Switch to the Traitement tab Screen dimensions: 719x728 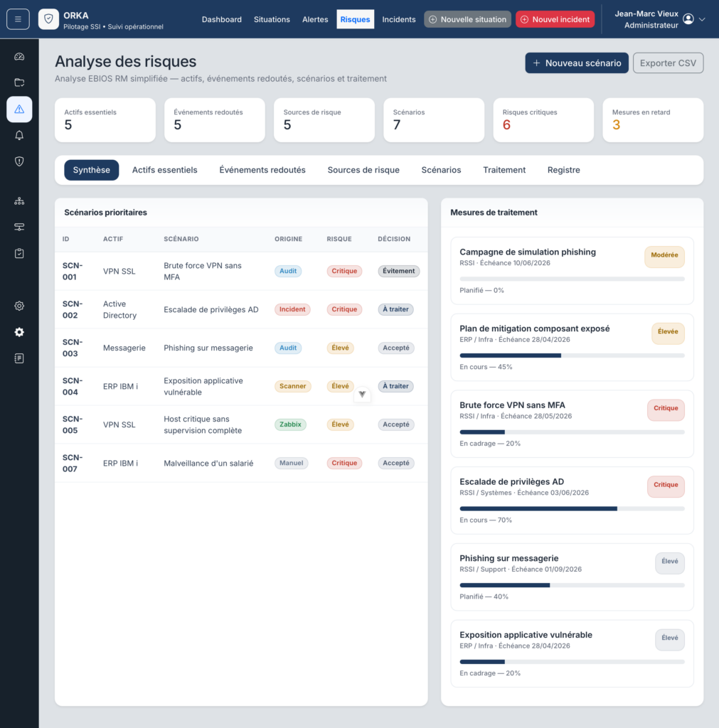[x=504, y=170]
